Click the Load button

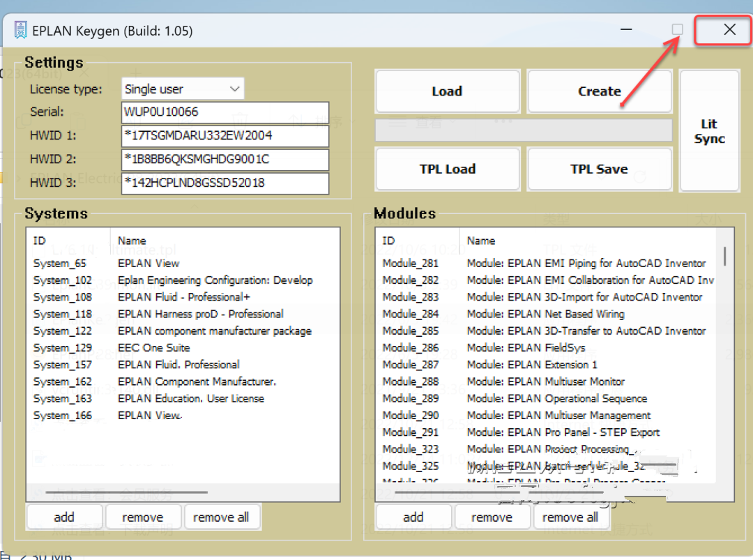coord(447,91)
